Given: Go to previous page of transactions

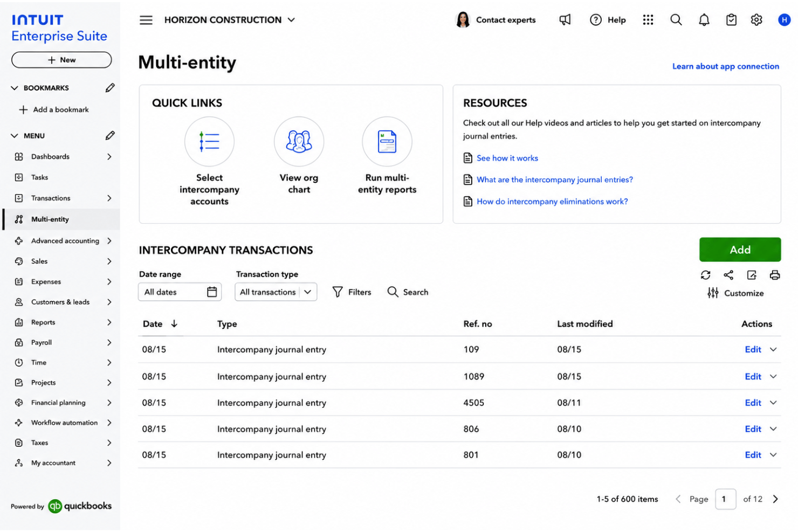Looking at the screenshot, I should point(678,499).
